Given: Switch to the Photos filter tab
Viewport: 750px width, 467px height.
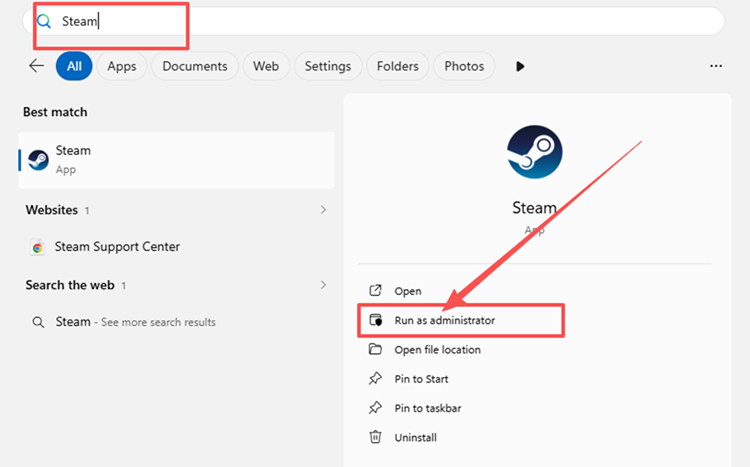Looking at the screenshot, I should (464, 66).
